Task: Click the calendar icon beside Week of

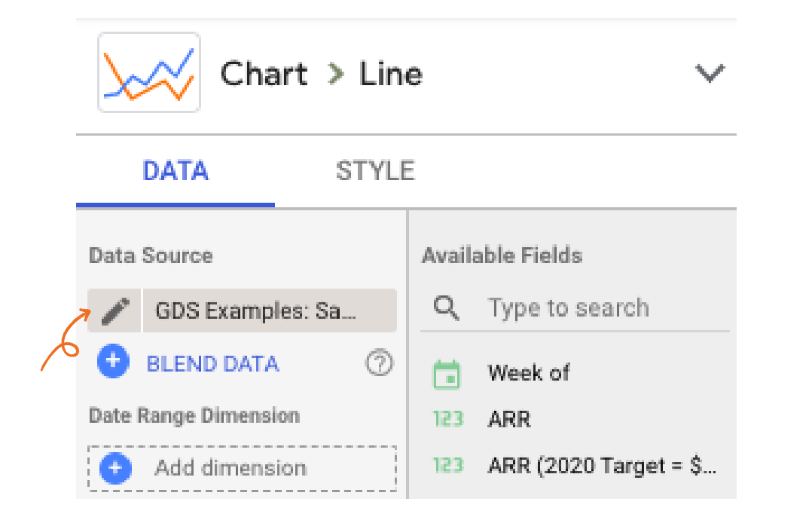Action: click(447, 374)
